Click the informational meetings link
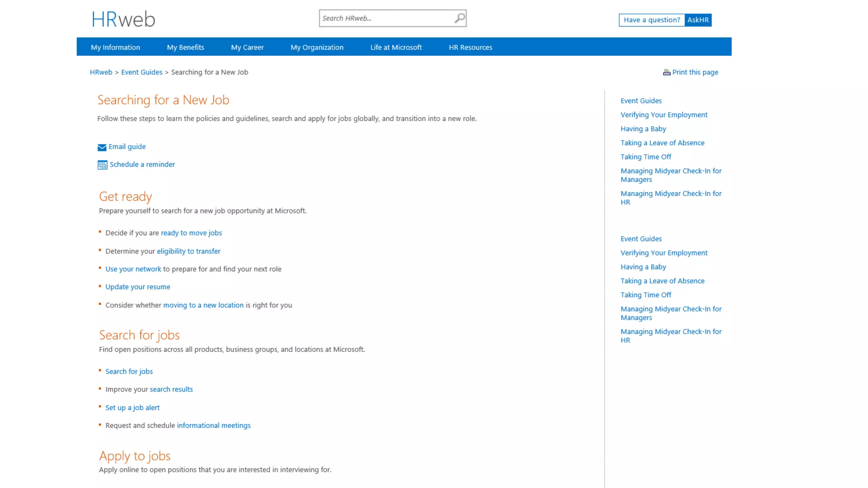The image size is (868, 488). point(214,425)
